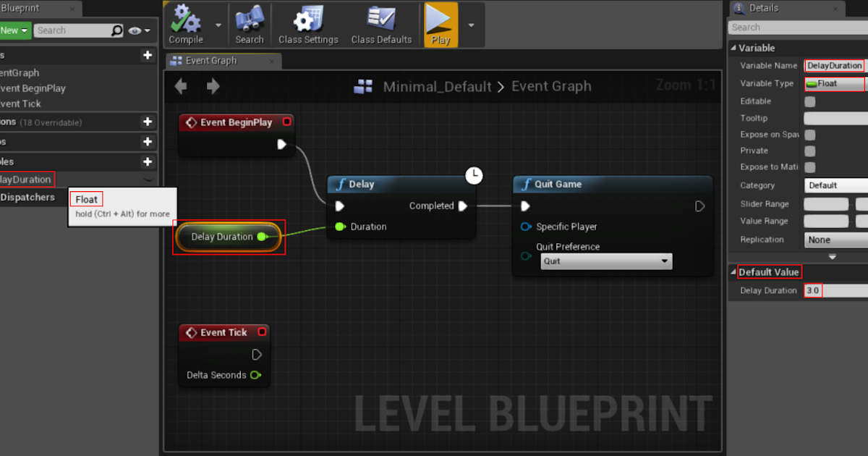This screenshot has width=868, height=456.
Task: Click the plus to add a new variable
Action: pos(148,161)
